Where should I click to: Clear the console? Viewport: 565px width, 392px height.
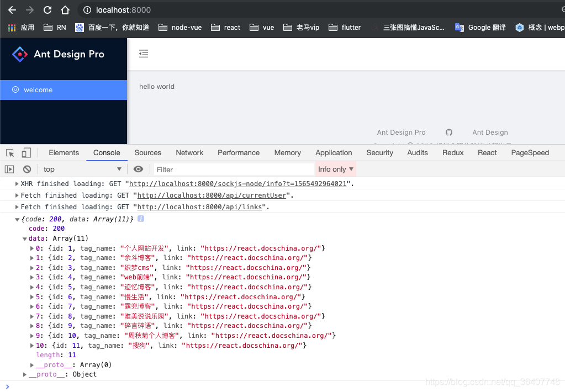[27, 169]
